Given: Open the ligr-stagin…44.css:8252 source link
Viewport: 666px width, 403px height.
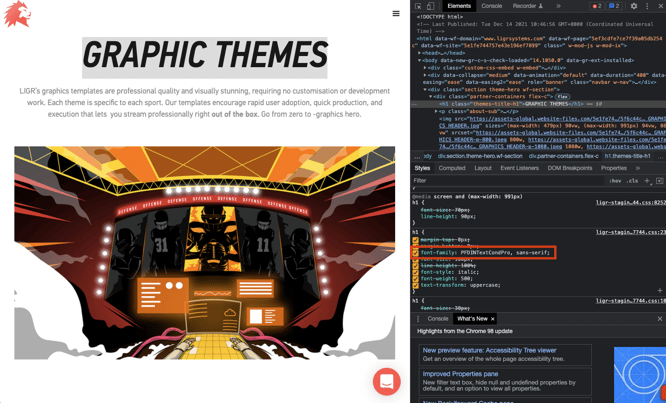Looking at the screenshot, I should click(x=631, y=203).
